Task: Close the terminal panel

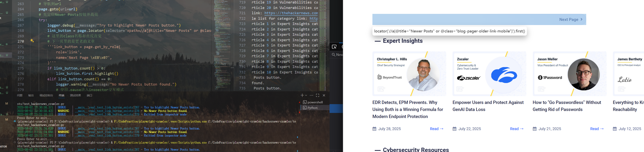Action: tap(324, 95)
